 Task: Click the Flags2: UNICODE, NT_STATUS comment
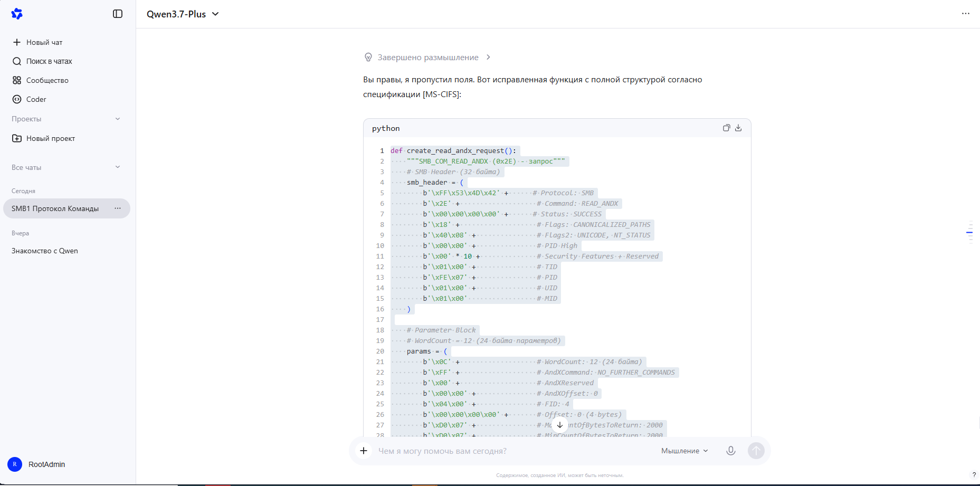[594, 235]
